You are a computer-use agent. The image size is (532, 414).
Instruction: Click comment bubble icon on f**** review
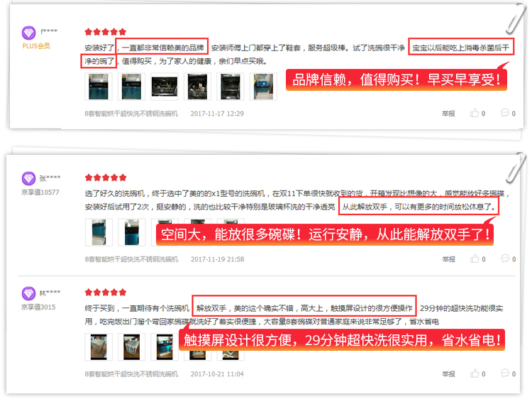click(x=505, y=113)
